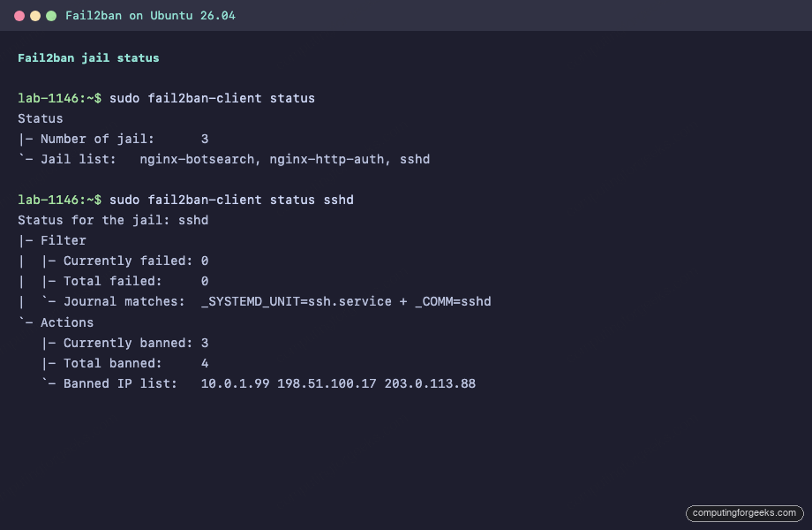
Task: Select the sshd jail name in the jail list
Action: (x=415, y=159)
